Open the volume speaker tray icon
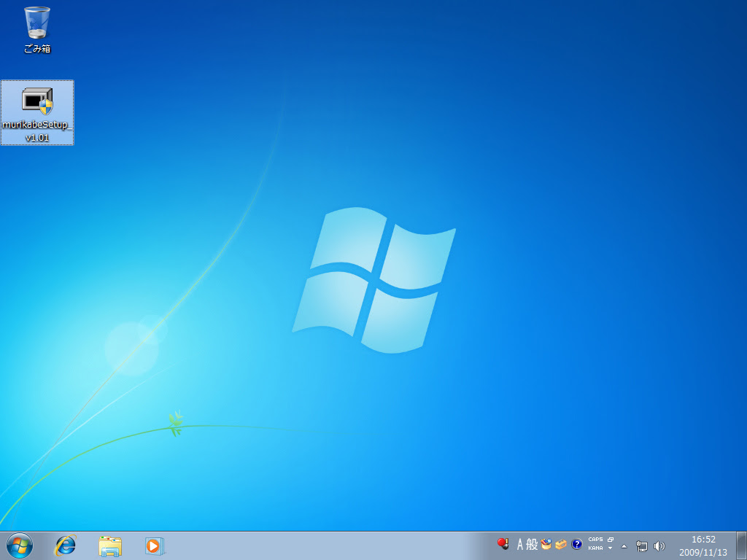 659,546
